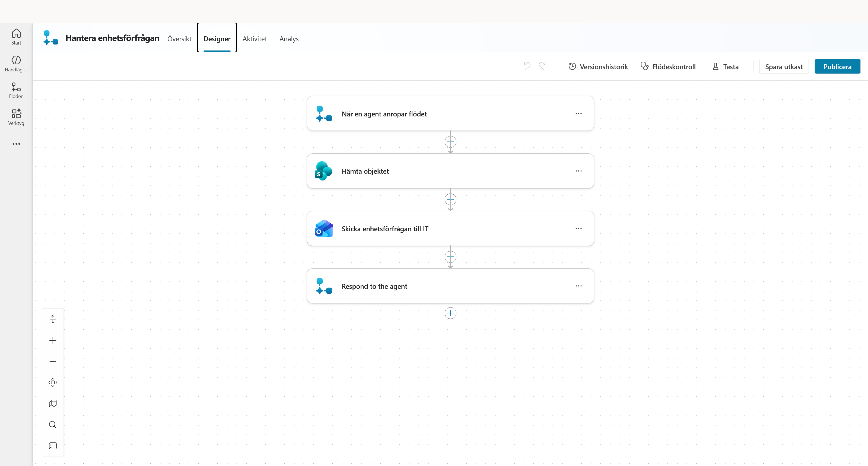The height and width of the screenshot is (466, 868).
Task: Toggle the side panel layout icon
Action: (53, 446)
